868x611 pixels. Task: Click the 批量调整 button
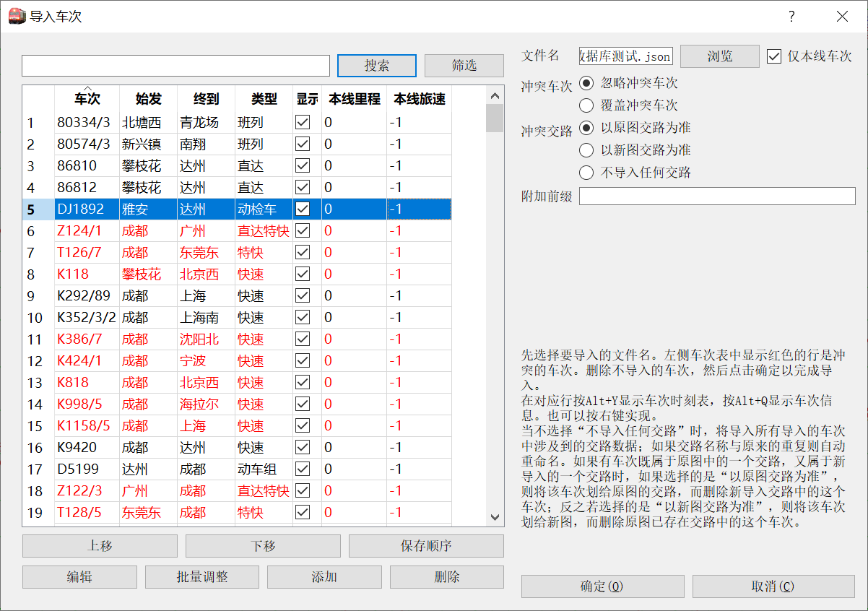pyautogui.click(x=202, y=577)
